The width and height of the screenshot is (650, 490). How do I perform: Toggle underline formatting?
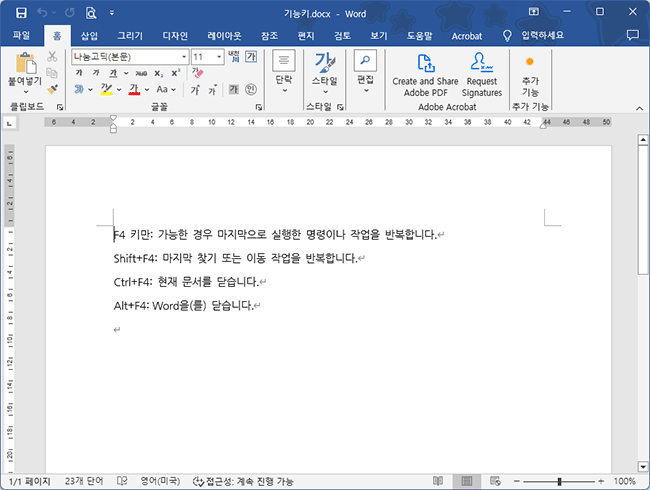point(113,73)
